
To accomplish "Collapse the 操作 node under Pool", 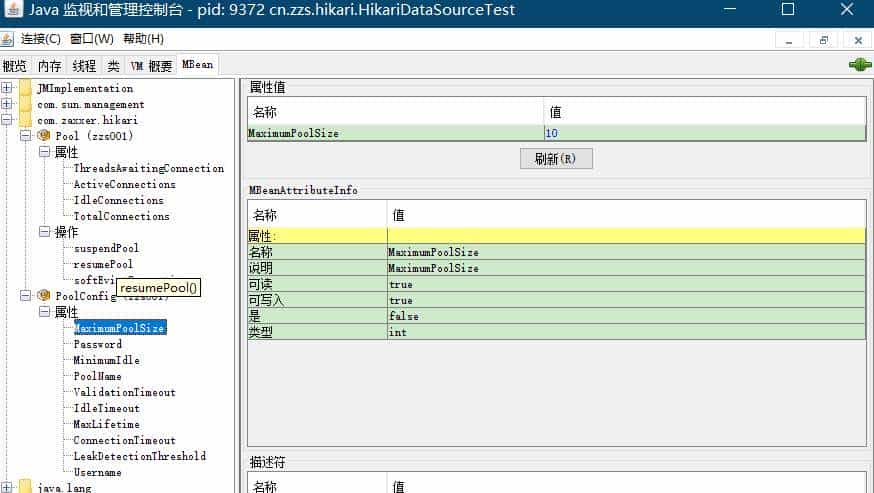I will coord(45,231).
